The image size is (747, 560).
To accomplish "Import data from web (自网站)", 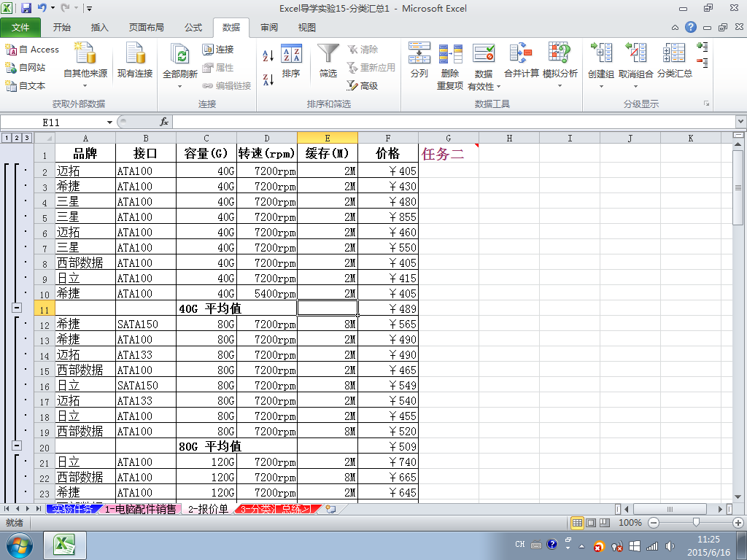I will tap(26, 68).
